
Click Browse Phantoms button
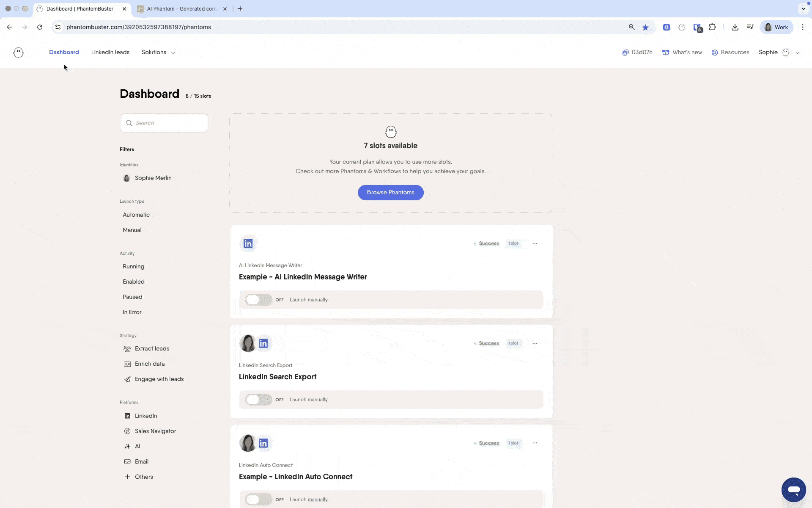(391, 193)
